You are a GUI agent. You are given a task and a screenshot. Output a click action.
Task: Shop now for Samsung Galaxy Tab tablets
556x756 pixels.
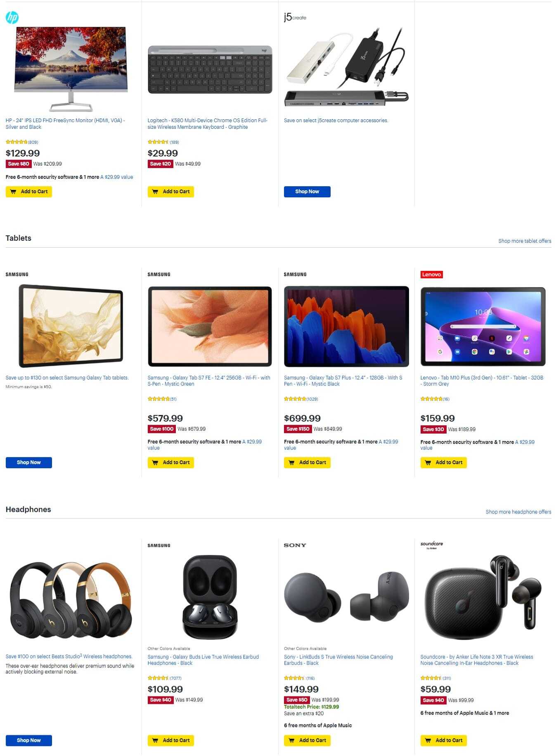[x=29, y=462]
